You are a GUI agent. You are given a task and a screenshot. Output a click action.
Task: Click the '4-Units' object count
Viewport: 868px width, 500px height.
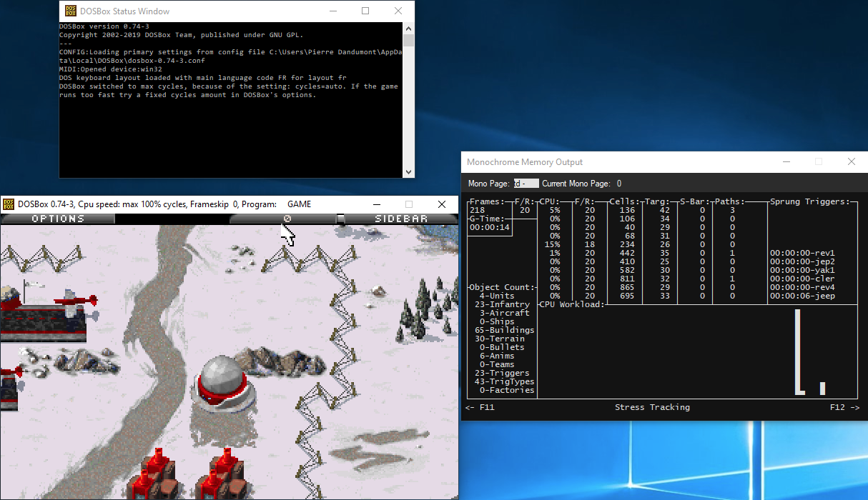click(497, 296)
